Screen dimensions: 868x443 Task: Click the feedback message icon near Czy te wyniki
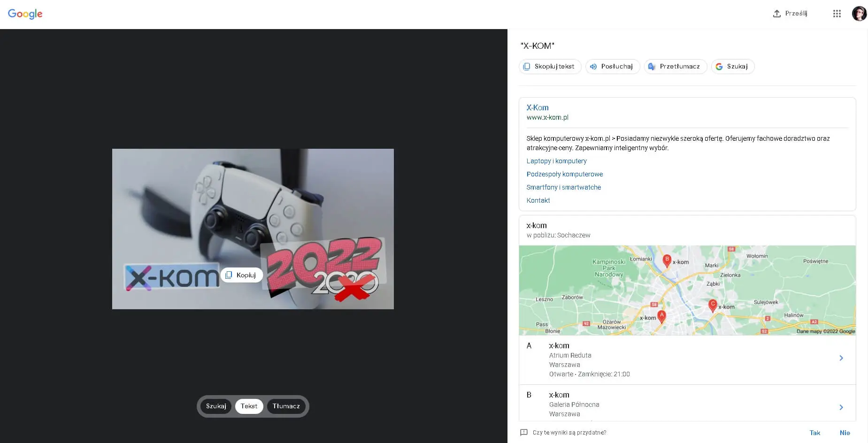pyautogui.click(x=524, y=432)
